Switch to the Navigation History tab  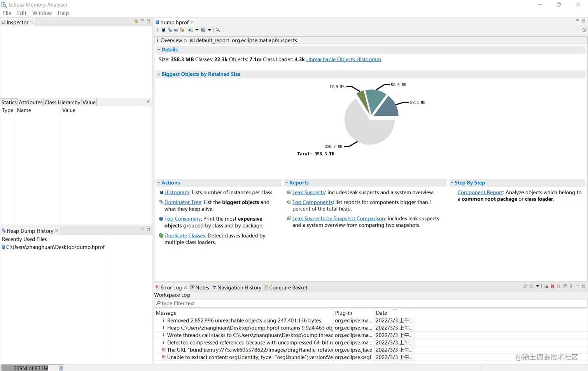pyautogui.click(x=236, y=287)
